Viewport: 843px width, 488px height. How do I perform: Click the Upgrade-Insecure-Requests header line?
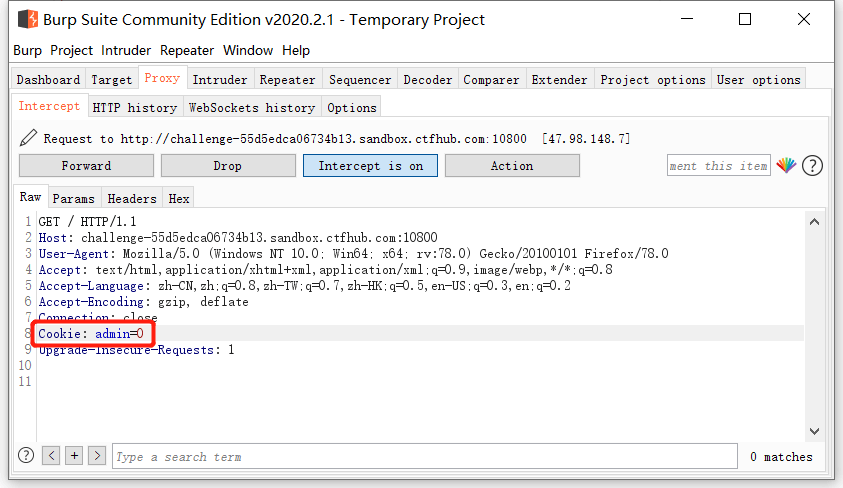pyautogui.click(x=137, y=350)
